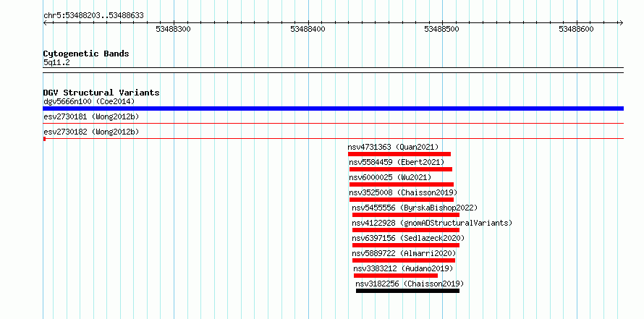Open the nsv6397156 (Sedlazeck2020) label

click(x=408, y=238)
